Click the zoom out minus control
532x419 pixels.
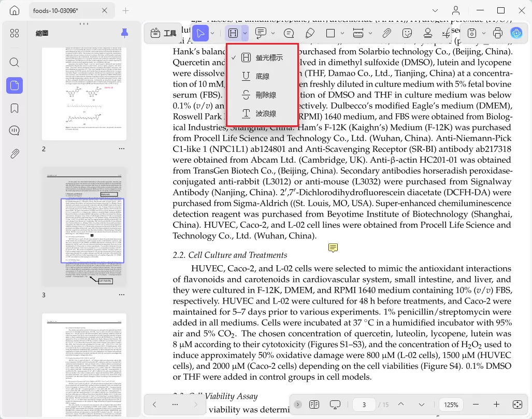pyautogui.click(x=476, y=404)
